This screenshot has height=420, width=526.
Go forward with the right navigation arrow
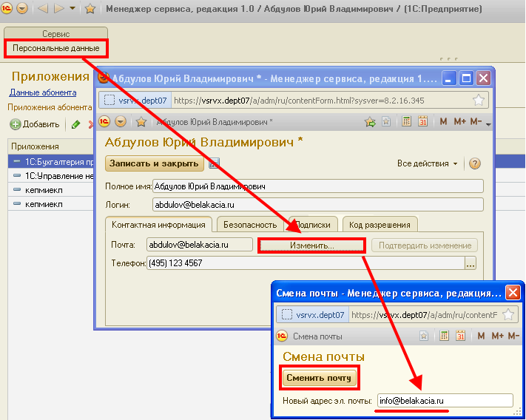pyautogui.click(x=59, y=8)
